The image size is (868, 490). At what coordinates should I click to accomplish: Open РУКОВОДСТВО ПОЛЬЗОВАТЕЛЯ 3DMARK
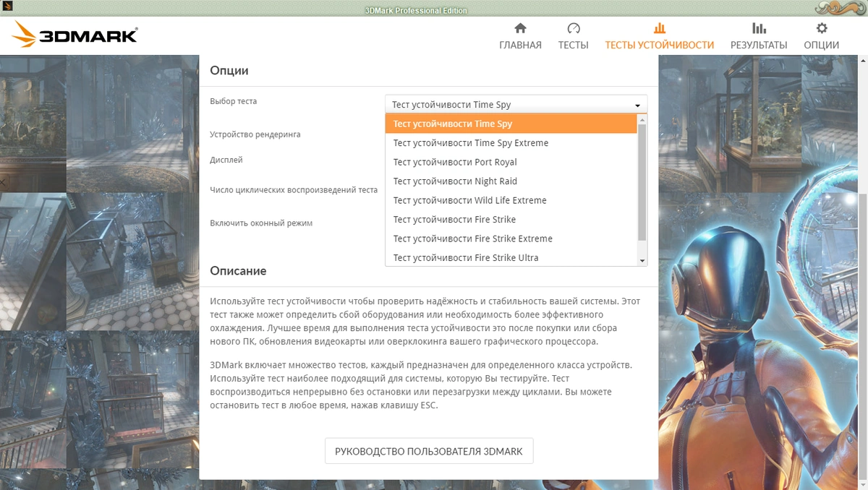click(429, 451)
